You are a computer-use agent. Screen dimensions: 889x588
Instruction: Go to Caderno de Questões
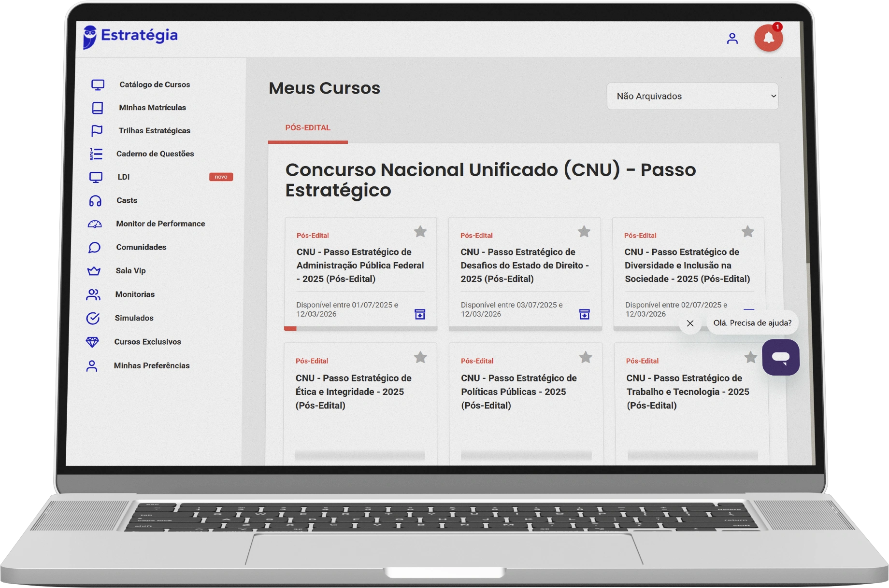click(155, 154)
